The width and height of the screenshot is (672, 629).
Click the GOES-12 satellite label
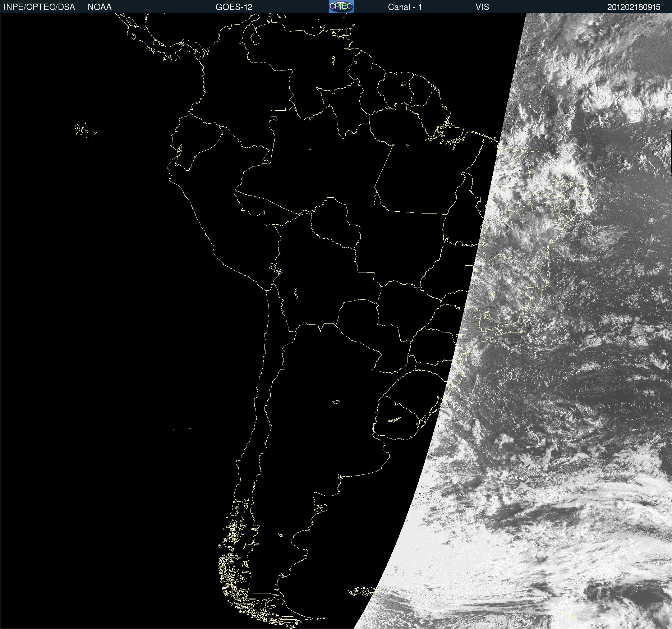click(x=234, y=7)
